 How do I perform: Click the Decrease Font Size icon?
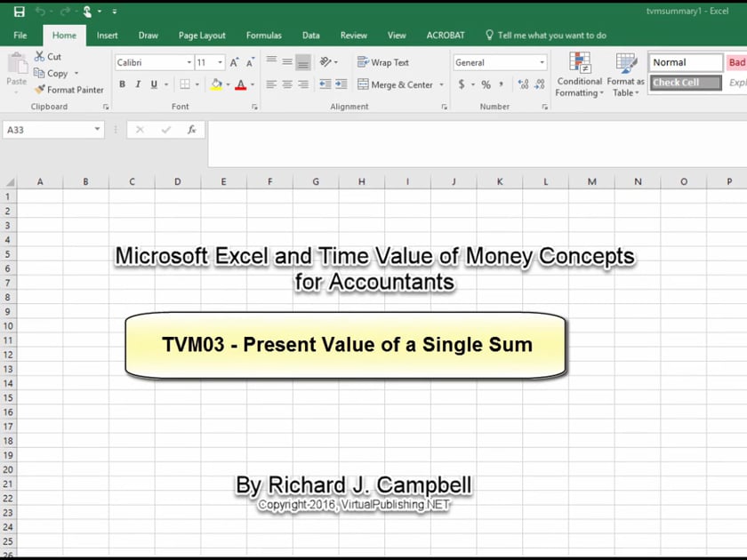coord(250,62)
